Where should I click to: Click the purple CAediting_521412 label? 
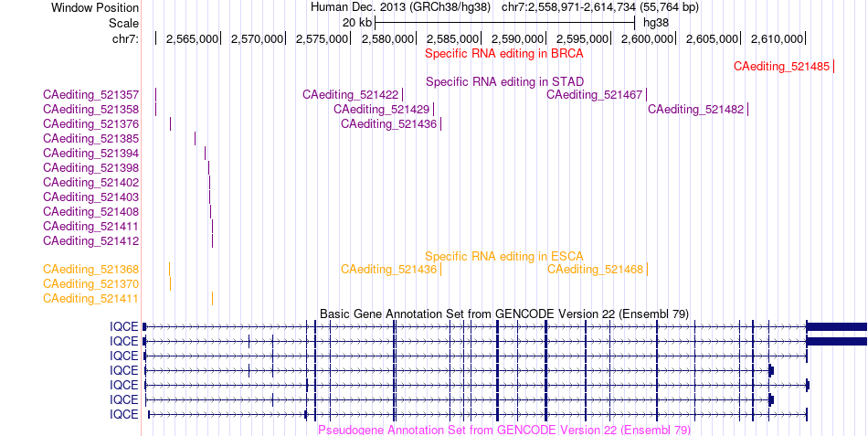click(90, 241)
